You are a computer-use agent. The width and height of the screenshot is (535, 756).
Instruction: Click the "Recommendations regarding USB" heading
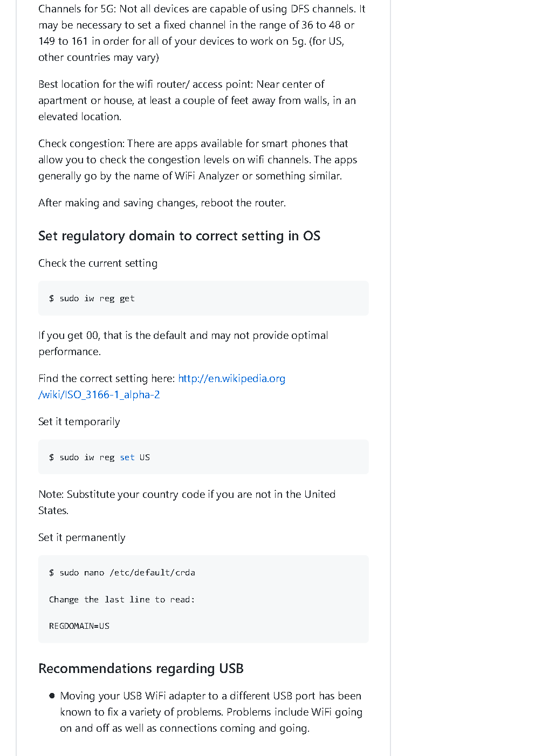[141, 669]
